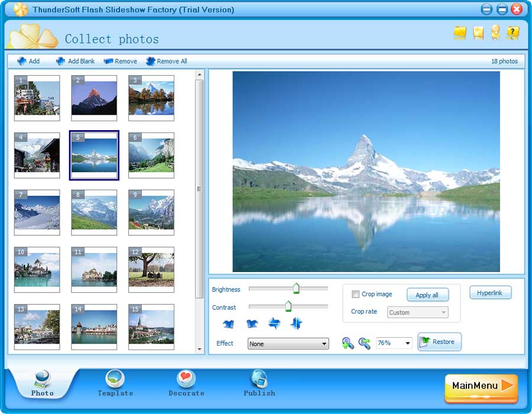Click the Contrast slider handle

(x=288, y=306)
